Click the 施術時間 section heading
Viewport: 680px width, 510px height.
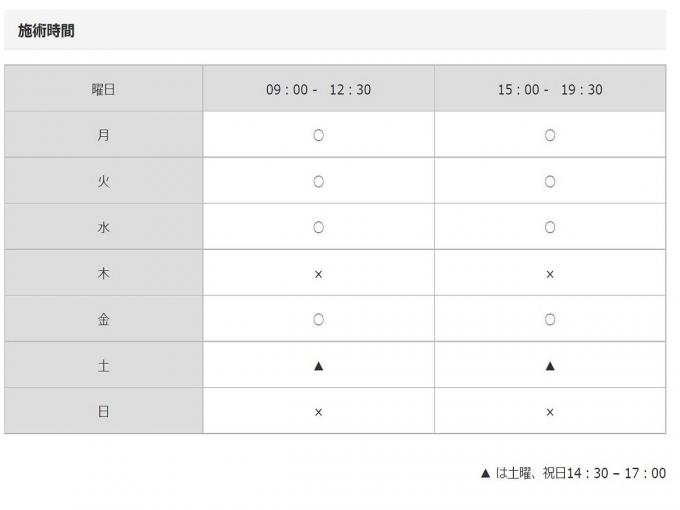(x=46, y=31)
